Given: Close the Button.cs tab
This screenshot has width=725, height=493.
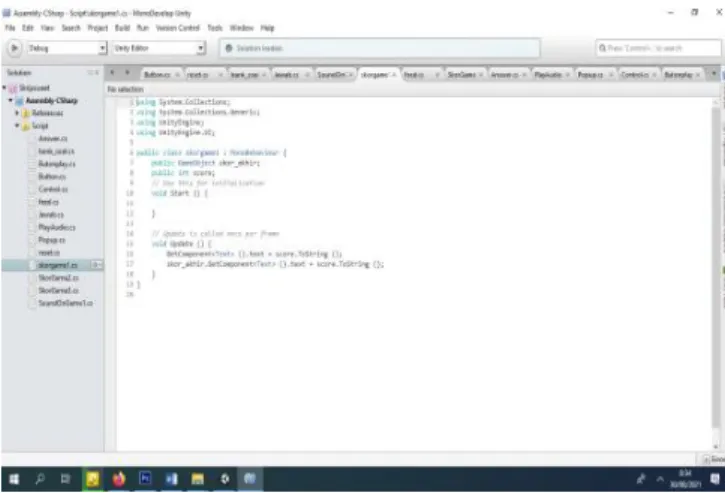Looking at the screenshot, I should pyautogui.click(x=177, y=75).
